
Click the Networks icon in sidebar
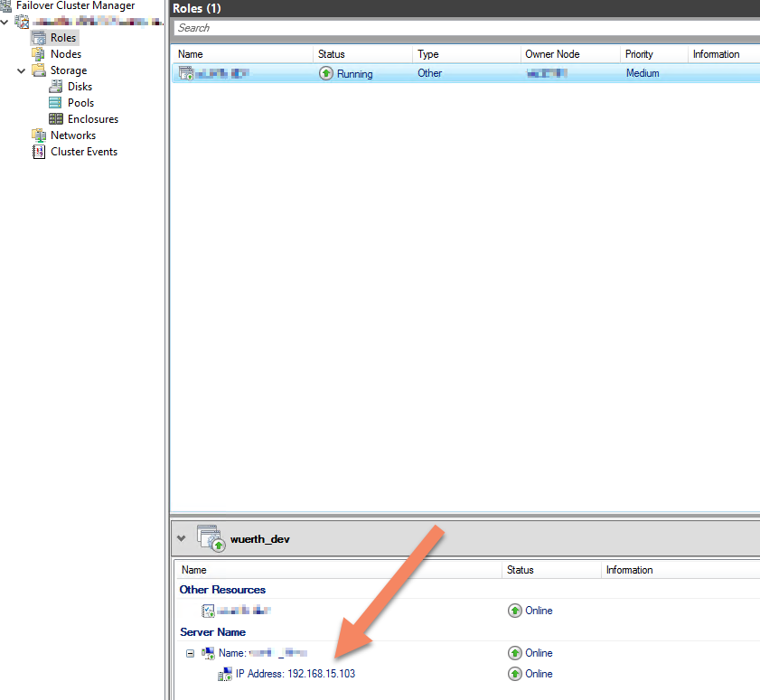tap(38, 135)
